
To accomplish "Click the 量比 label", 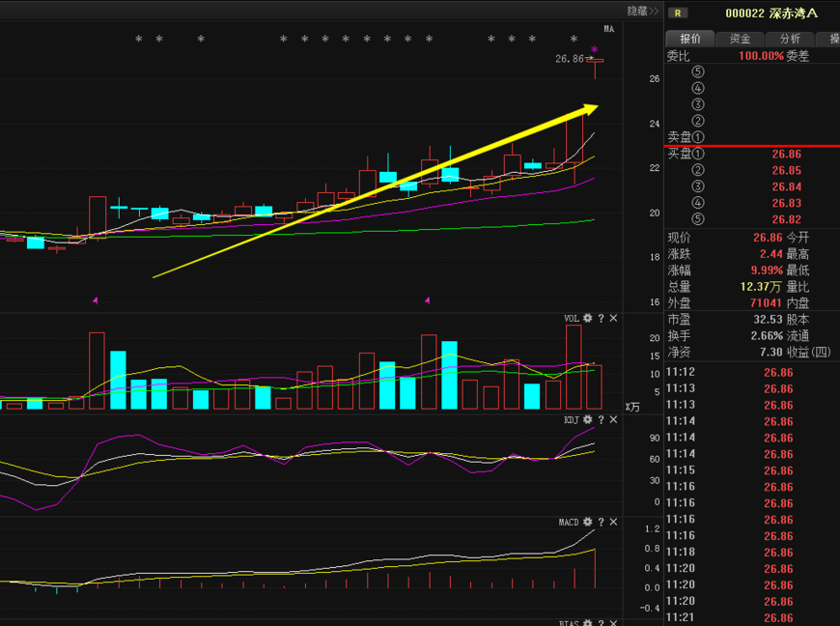I will click(x=798, y=287).
